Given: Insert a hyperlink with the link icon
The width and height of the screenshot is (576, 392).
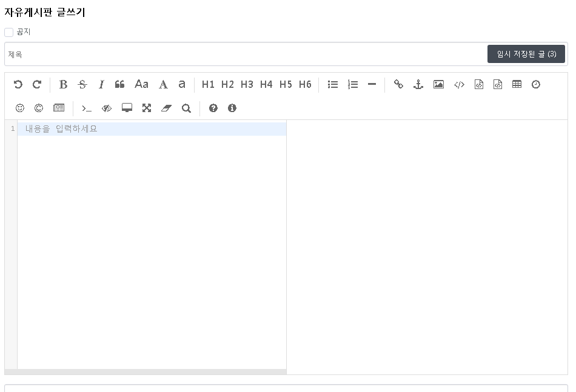Looking at the screenshot, I should (x=398, y=85).
